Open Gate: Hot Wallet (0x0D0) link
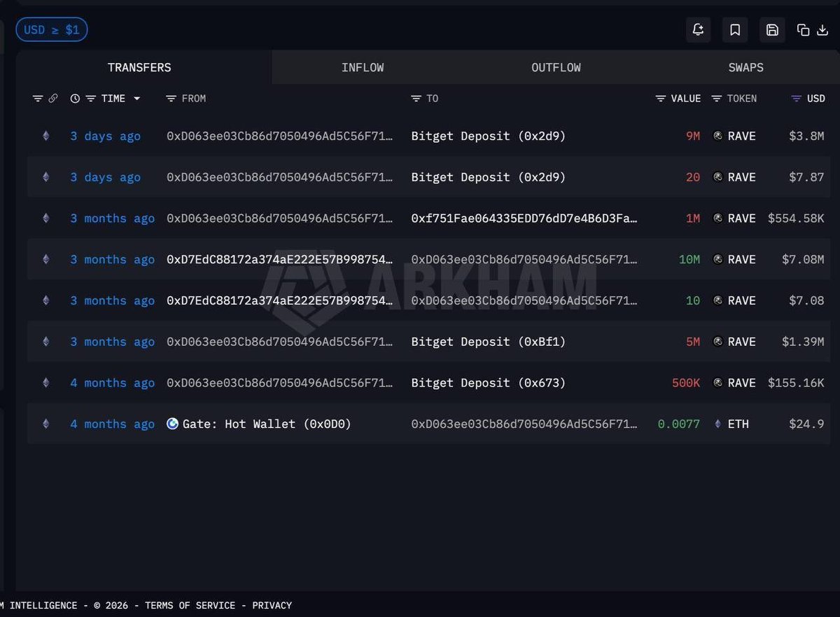 pyautogui.click(x=267, y=424)
